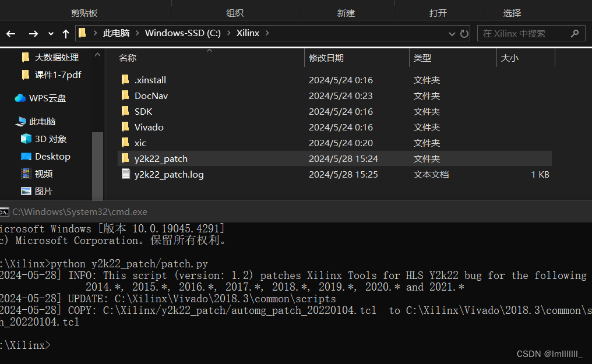The height and width of the screenshot is (364, 592).
Task: Open the 剪贴板 ribbon group
Action: [84, 13]
